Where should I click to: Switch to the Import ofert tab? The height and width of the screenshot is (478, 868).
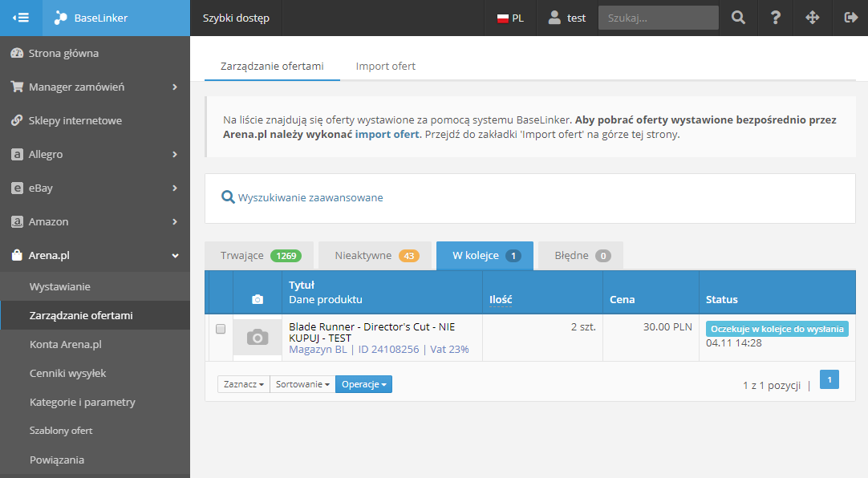coord(385,67)
